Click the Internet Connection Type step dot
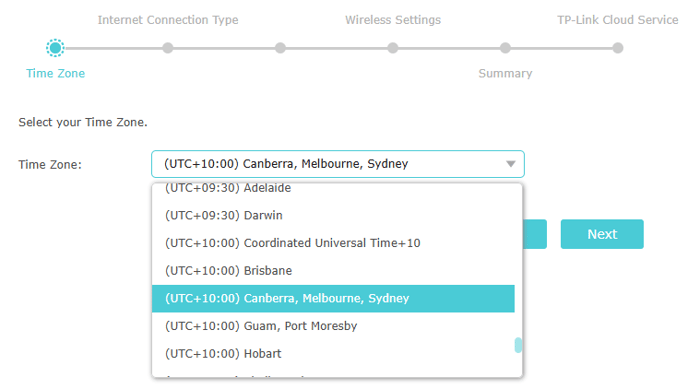 tap(168, 48)
